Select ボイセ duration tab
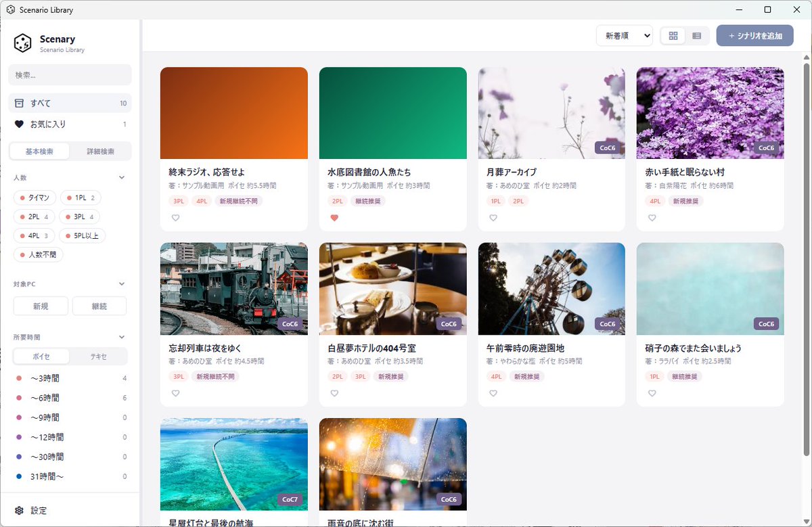 coord(41,357)
